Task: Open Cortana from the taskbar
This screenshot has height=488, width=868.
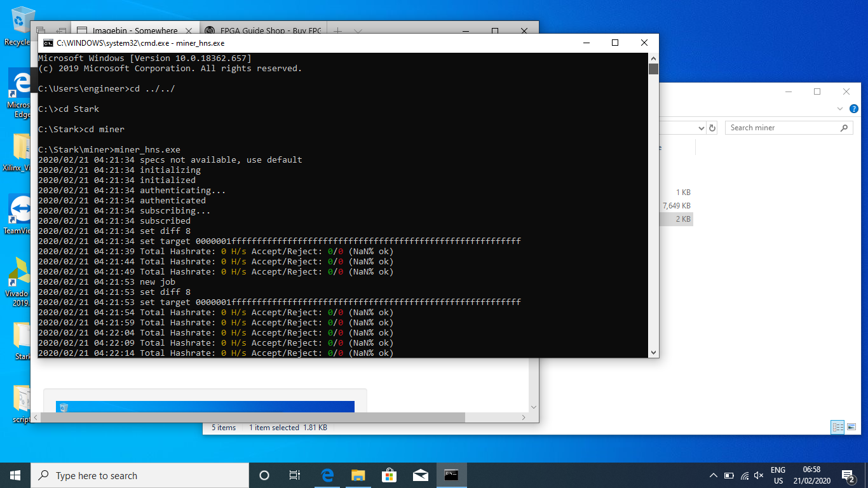Action: coord(264,475)
